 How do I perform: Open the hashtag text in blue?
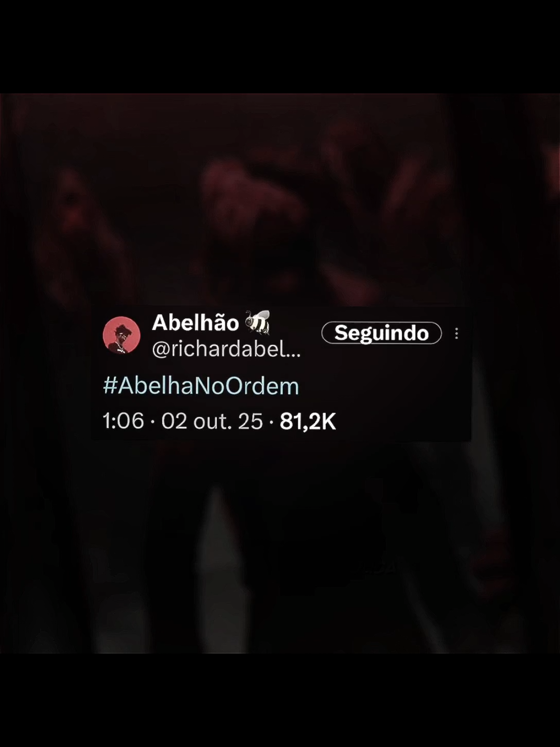tap(201, 386)
